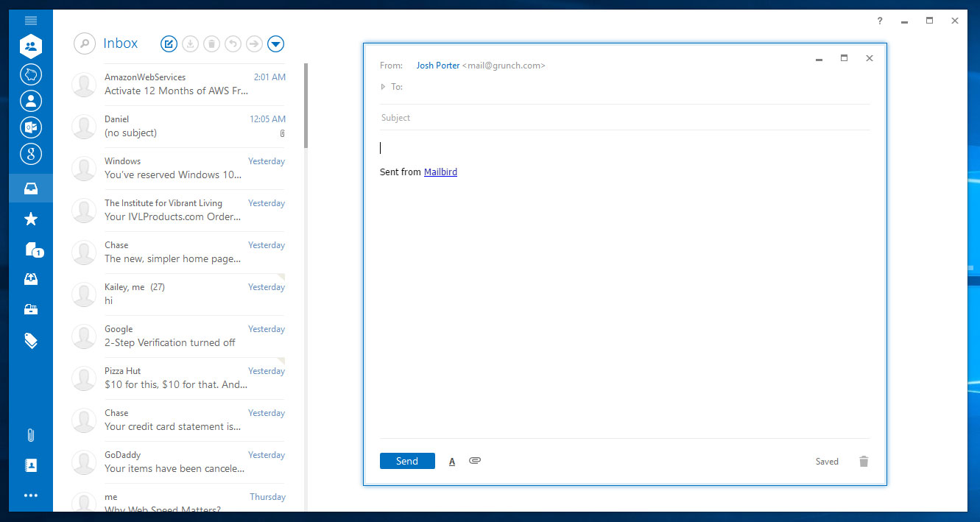Switch to the Outlook account
The width and height of the screenshot is (980, 522).
(31, 127)
